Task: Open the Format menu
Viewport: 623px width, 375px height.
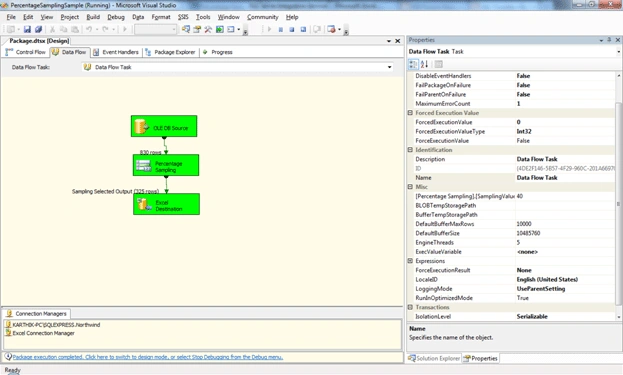Action: tap(161, 17)
